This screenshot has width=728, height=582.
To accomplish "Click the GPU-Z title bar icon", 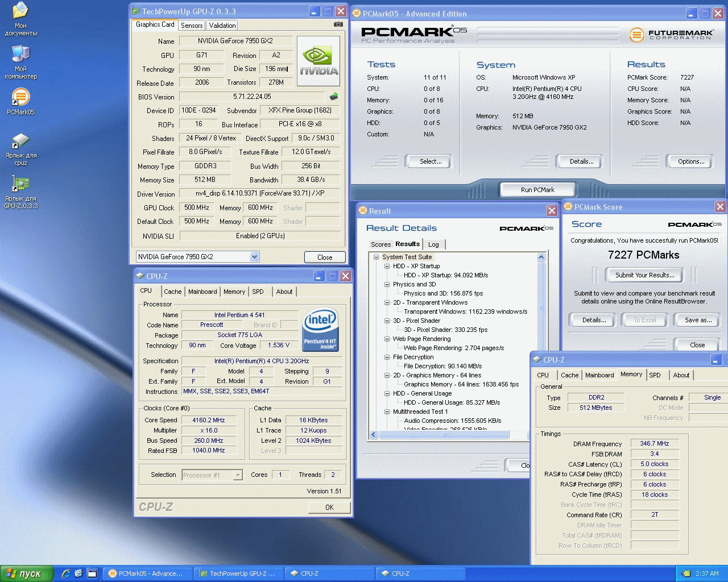I will coord(135,11).
